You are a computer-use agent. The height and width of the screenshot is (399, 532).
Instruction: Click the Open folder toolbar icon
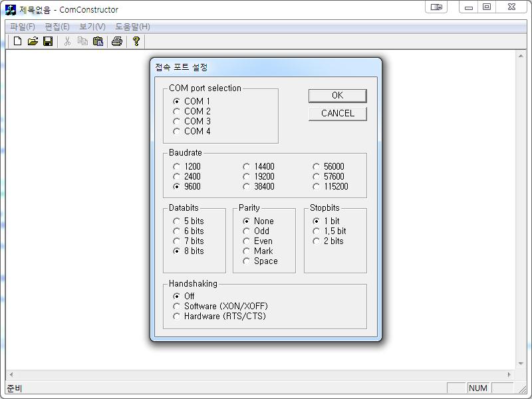[x=33, y=41]
